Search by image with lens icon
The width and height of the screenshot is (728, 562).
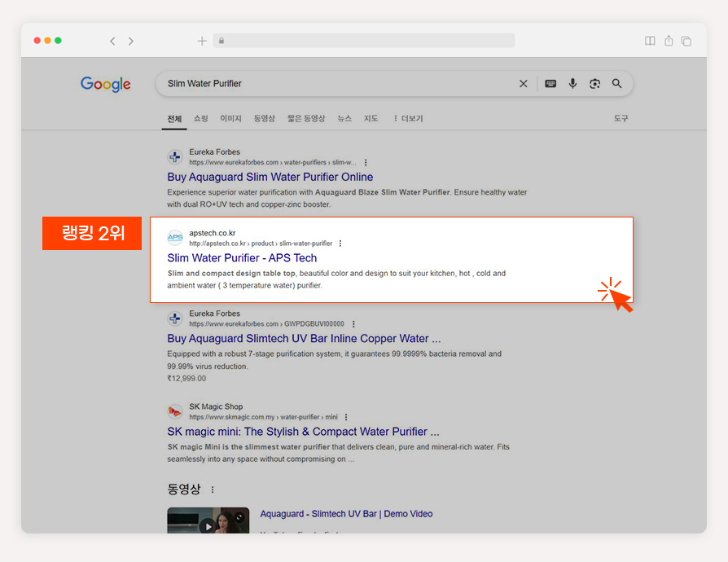click(594, 84)
